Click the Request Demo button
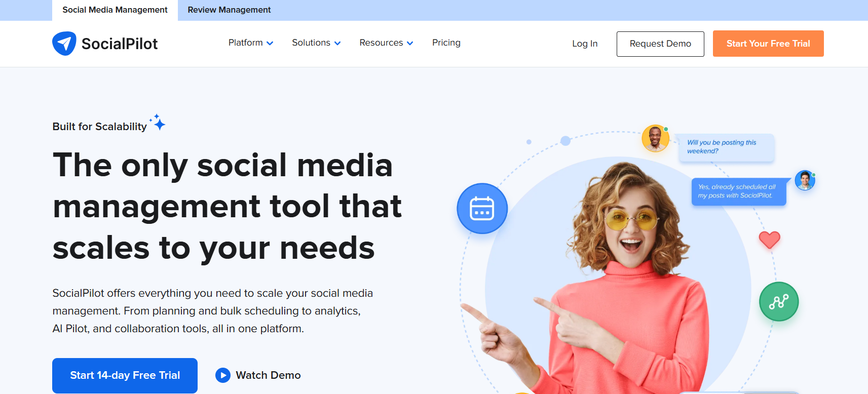 click(660, 44)
